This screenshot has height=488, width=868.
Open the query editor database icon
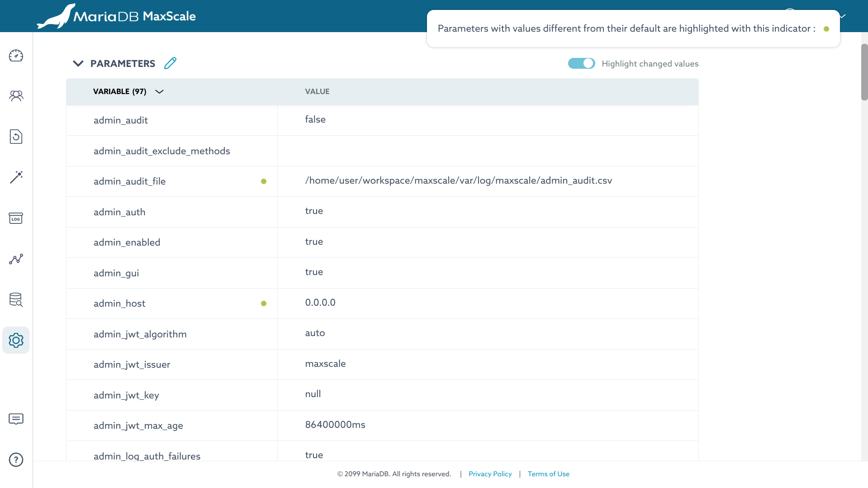[x=16, y=299]
